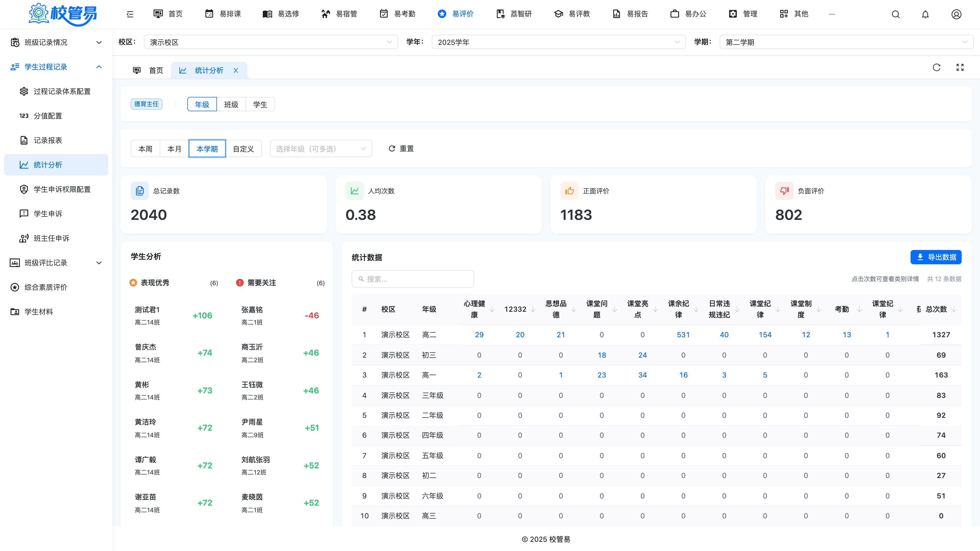980x551 pixels.
Task: Open the top search icon
Action: (896, 14)
